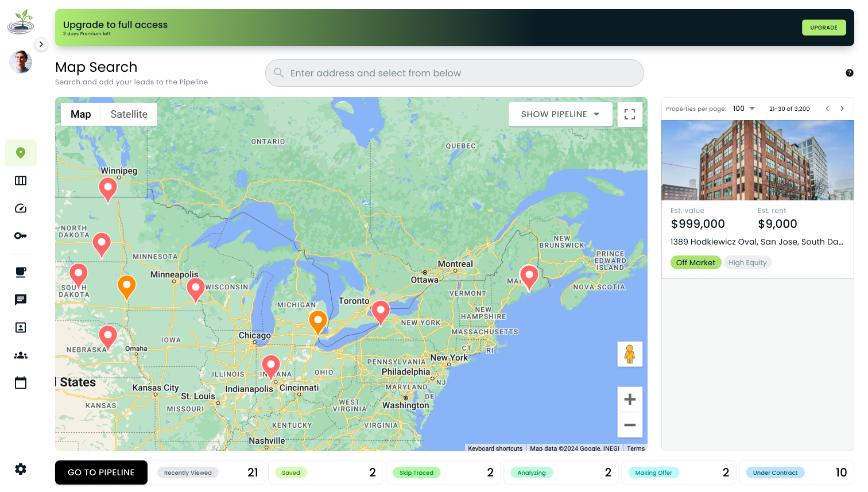Click the UPGRADE button in banner
The width and height of the screenshot is (868, 492).
[824, 28]
